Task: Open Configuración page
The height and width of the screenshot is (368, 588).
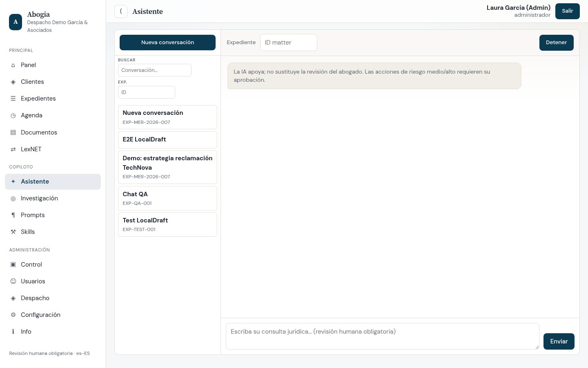Action: pyautogui.click(x=53, y=315)
